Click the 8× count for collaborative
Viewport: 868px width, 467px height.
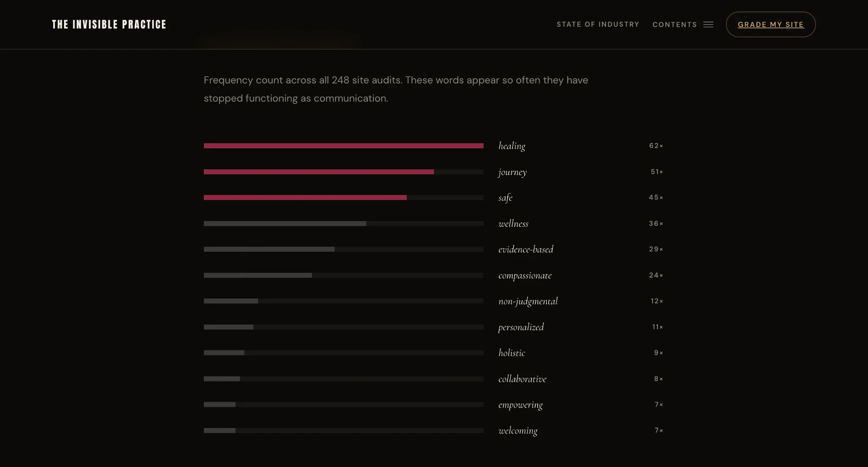(x=658, y=379)
